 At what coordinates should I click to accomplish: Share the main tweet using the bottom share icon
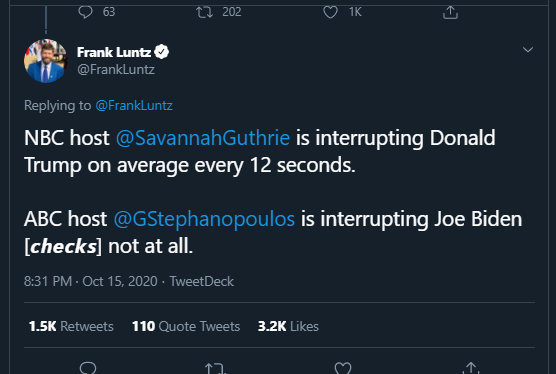click(471, 368)
